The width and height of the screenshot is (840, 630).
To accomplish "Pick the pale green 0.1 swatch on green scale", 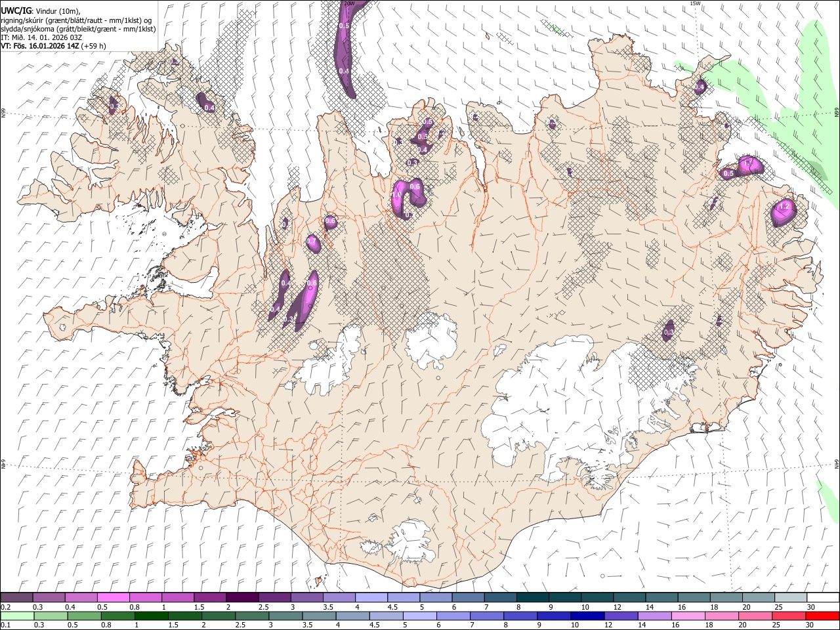I will point(17,616).
